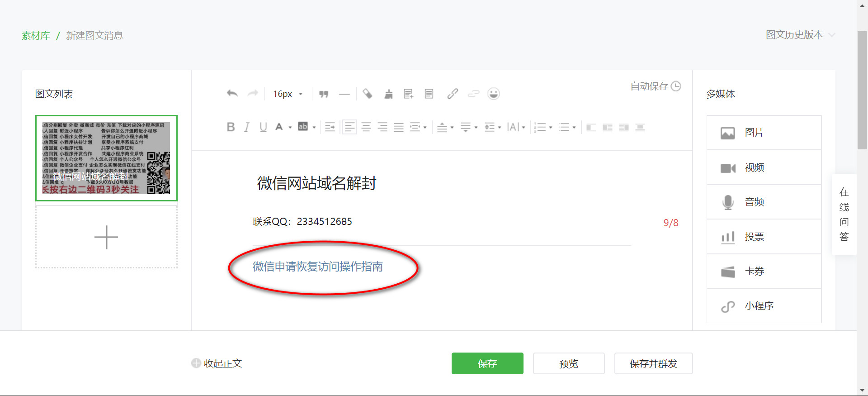
Task: Open the emoji picker
Action: [x=494, y=94]
